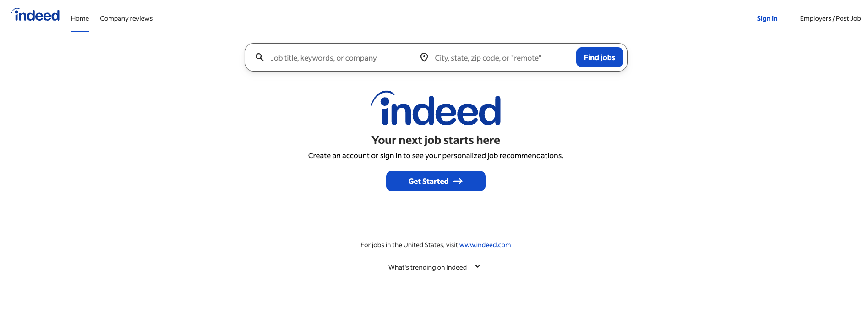Viewport: 868px width, 331px height.
Task: Click the tagline Your next job starts here
Action: click(x=435, y=140)
